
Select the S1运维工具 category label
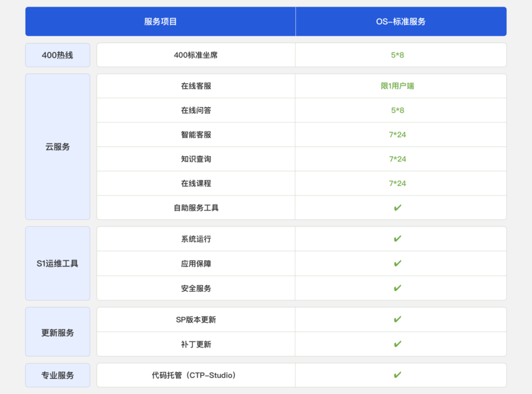click(58, 263)
